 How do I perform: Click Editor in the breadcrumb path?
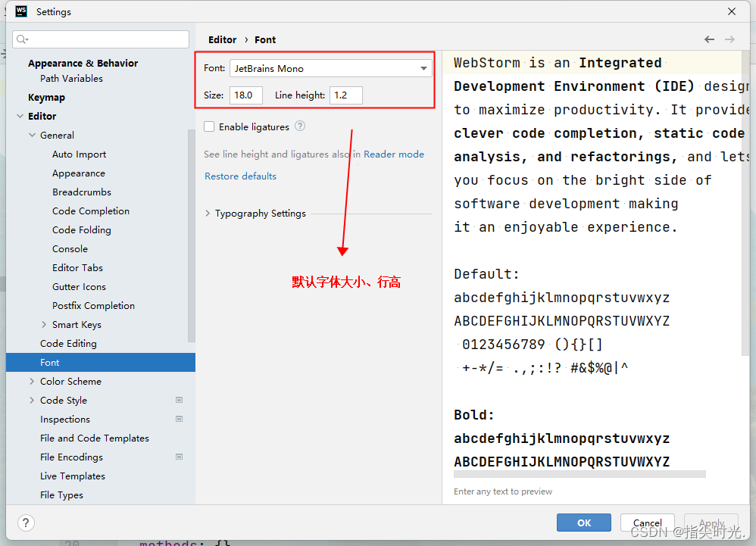click(x=222, y=39)
